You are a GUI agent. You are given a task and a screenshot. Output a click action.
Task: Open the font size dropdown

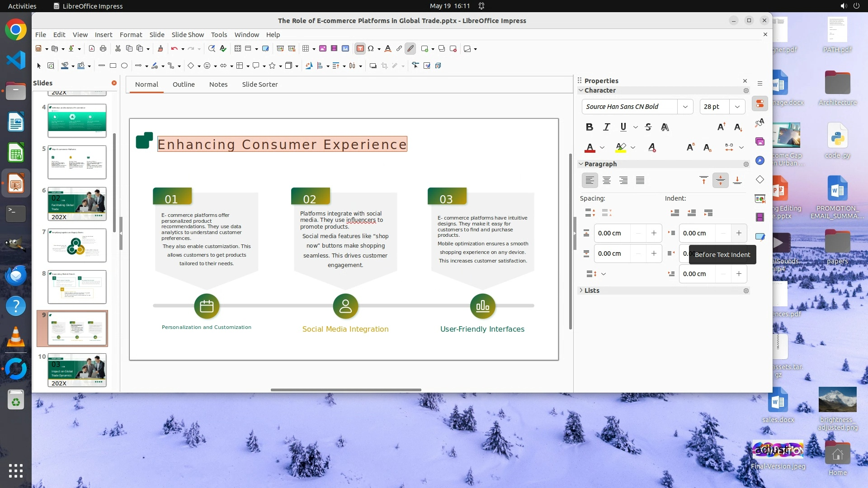click(x=737, y=107)
